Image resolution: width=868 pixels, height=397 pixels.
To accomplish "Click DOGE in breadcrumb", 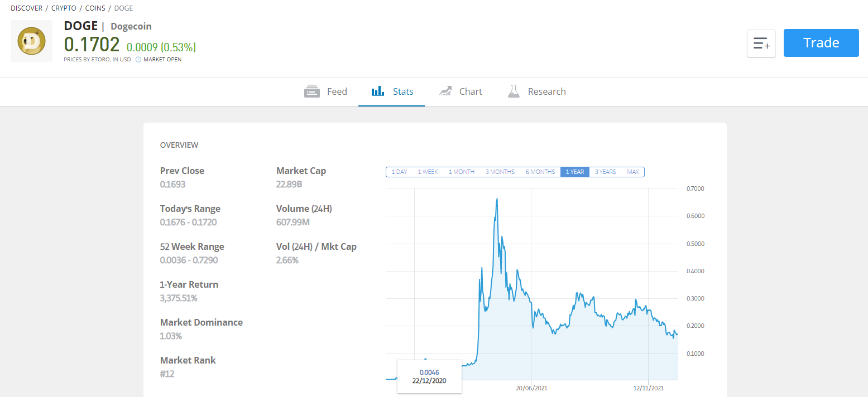I will point(123,8).
